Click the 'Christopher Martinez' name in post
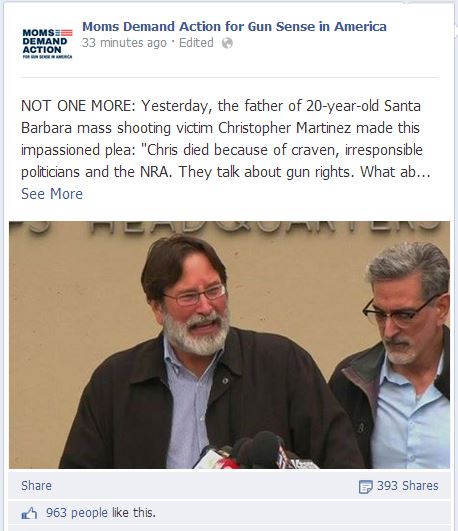The height and width of the screenshot is (531, 458). pyautogui.click(x=285, y=128)
